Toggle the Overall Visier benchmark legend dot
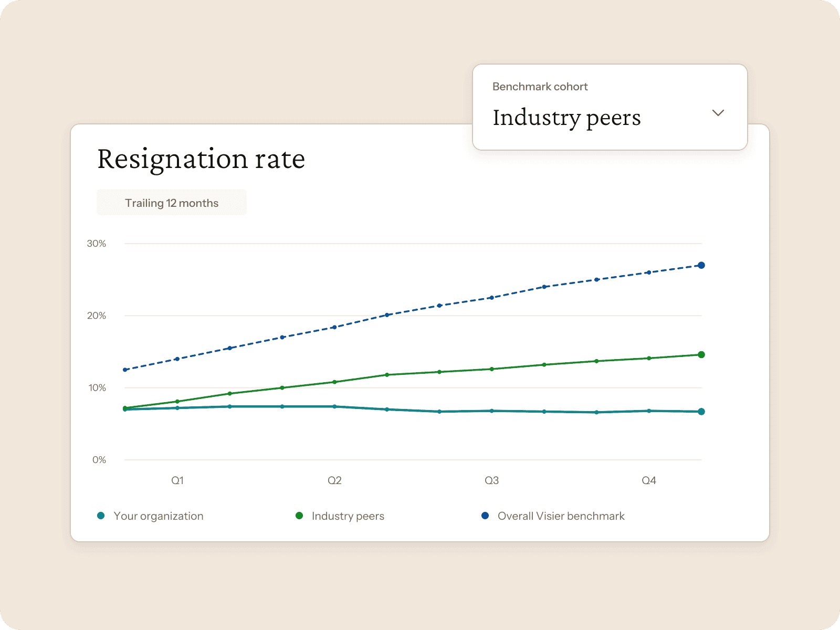 pyautogui.click(x=485, y=516)
